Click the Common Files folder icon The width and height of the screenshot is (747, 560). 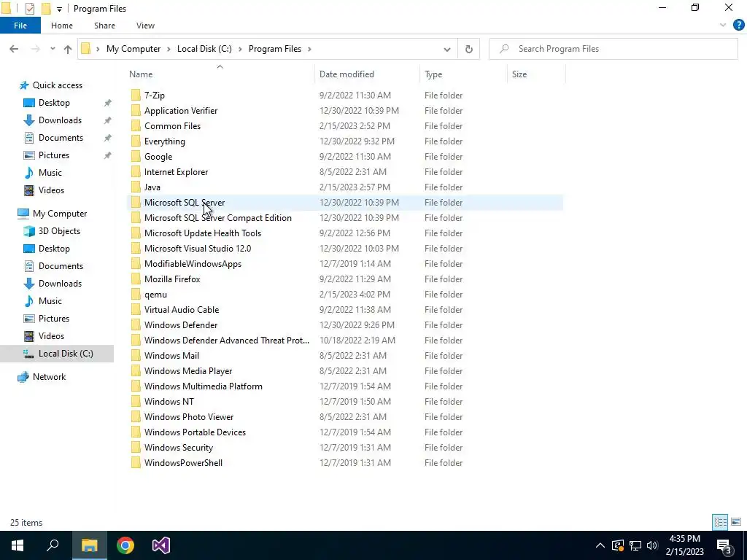(x=136, y=125)
